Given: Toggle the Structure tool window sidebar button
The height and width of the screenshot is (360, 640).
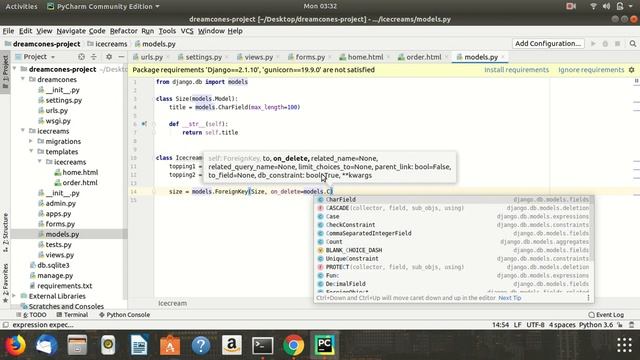Looking at the screenshot, I should [5, 232].
